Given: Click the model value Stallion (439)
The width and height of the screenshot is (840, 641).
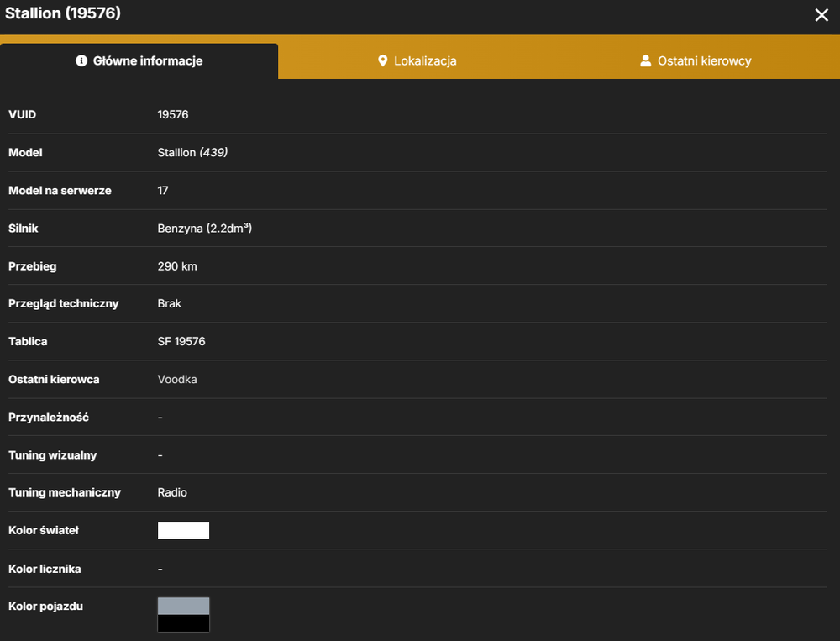Looking at the screenshot, I should 193,153.
